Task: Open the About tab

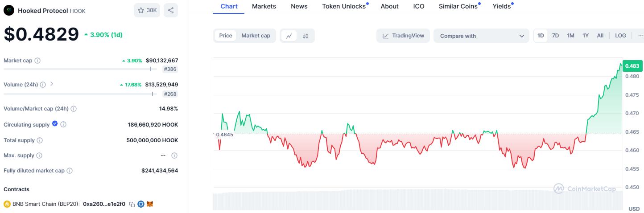Action: (x=390, y=6)
